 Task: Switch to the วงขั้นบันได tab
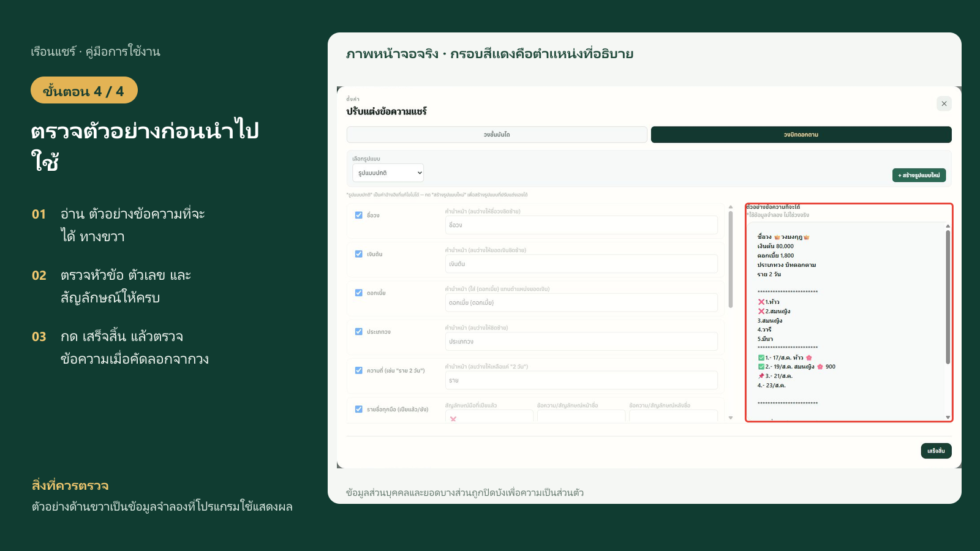click(497, 135)
